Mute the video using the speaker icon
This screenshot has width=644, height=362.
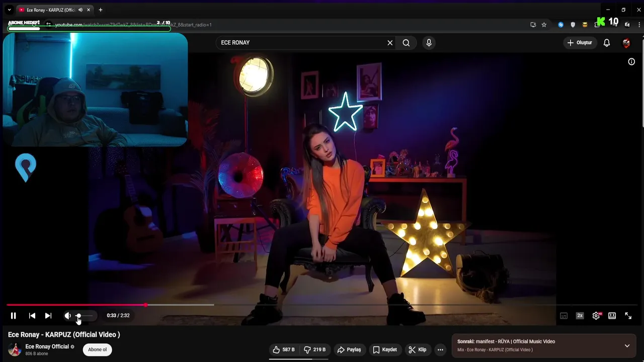coord(67,316)
